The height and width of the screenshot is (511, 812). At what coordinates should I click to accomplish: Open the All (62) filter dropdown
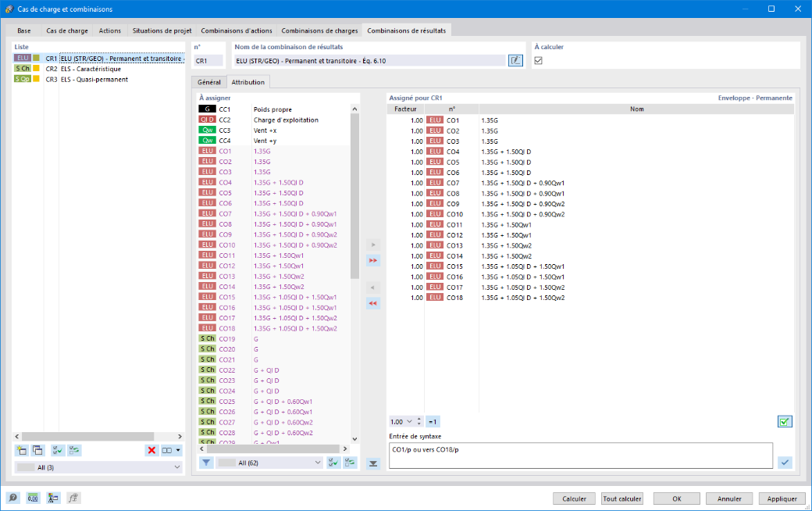click(x=269, y=463)
